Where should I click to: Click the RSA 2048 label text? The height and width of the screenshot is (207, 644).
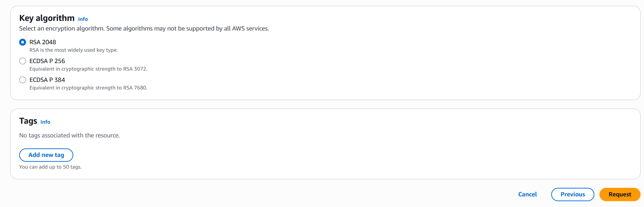point(43,42)
